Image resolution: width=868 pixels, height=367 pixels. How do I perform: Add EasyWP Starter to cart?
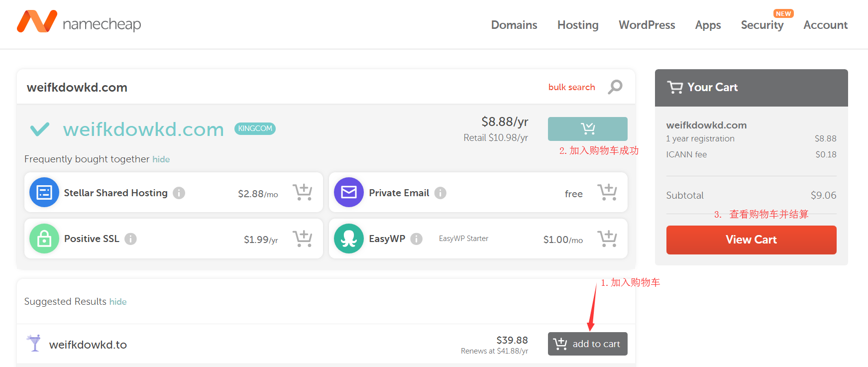[607, 239]
